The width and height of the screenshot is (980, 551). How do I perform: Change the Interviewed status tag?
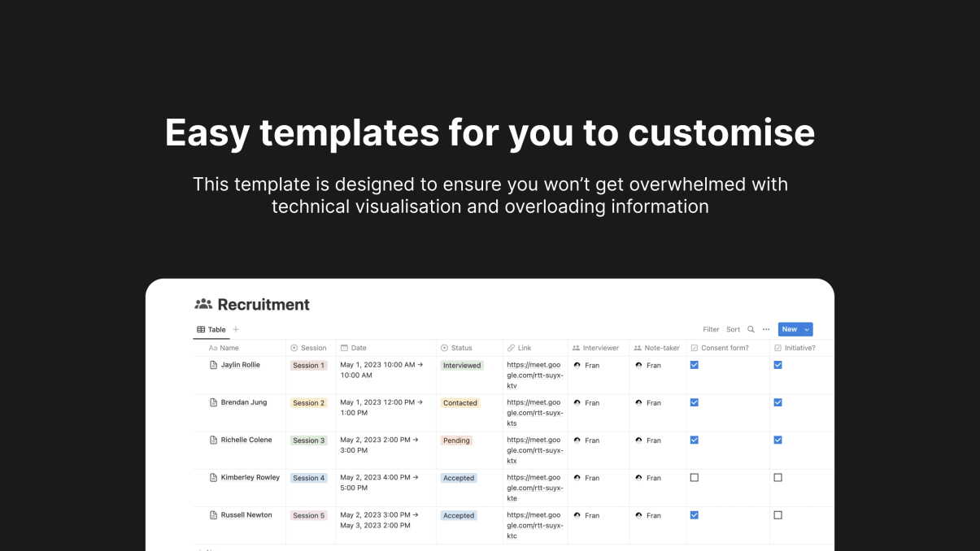click(462, 366)
